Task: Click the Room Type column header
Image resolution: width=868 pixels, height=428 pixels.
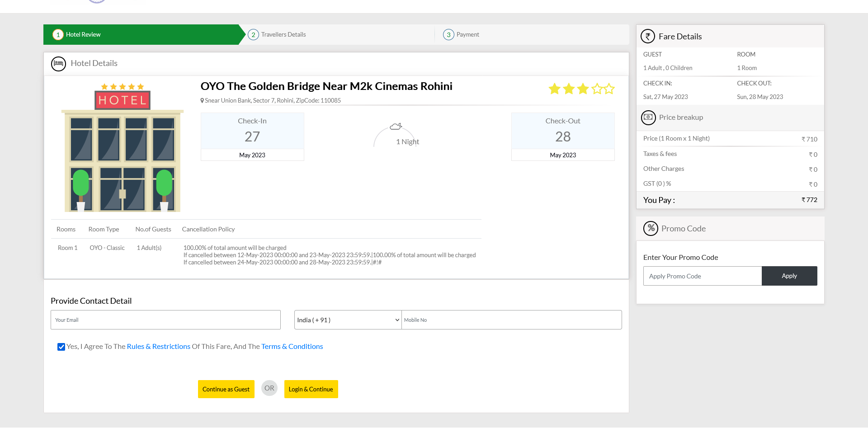Action: click(x=104, y=230)
